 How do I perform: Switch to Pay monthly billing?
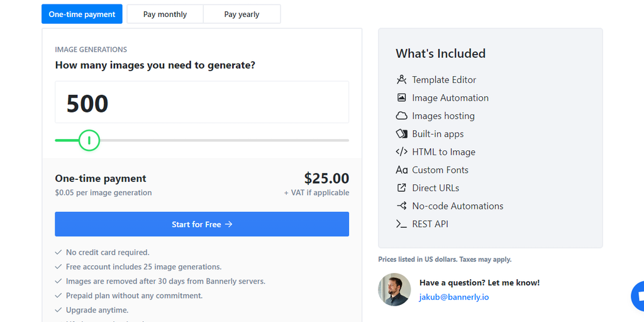click(x=165, y=14)
